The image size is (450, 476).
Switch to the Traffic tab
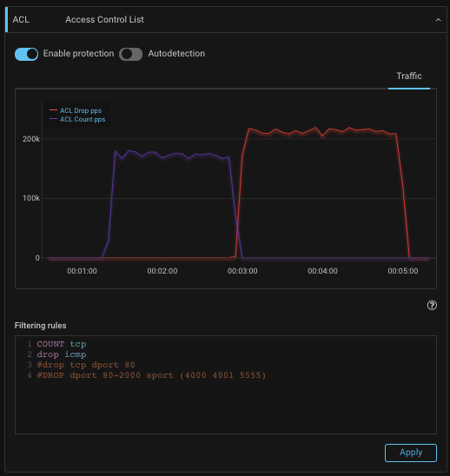pos(409,76)
